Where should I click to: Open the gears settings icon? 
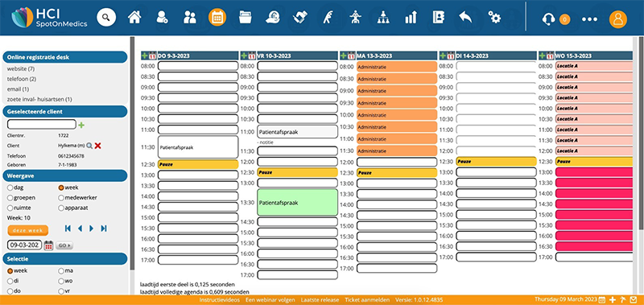494,17
